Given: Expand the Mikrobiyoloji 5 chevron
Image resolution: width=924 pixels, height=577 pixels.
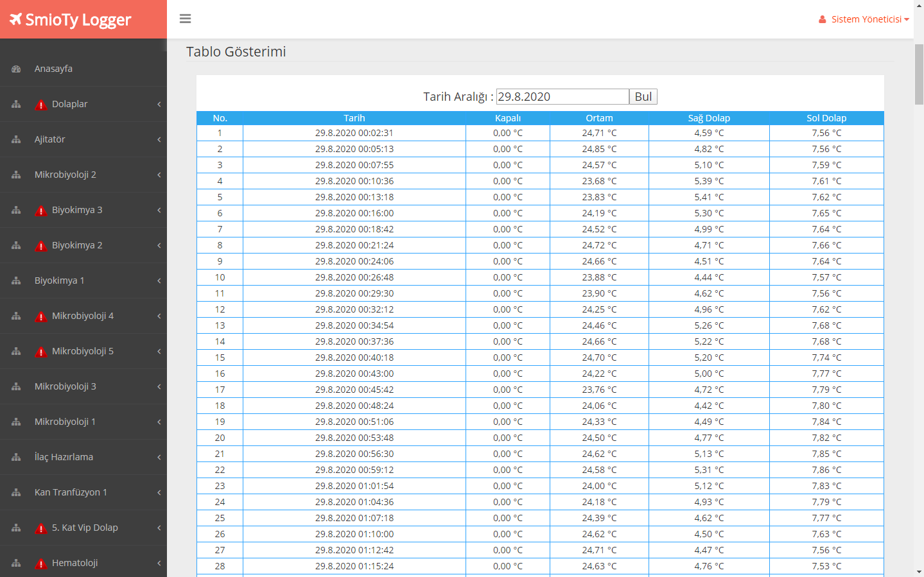Looking at the screenshot, I should (159, 351).
